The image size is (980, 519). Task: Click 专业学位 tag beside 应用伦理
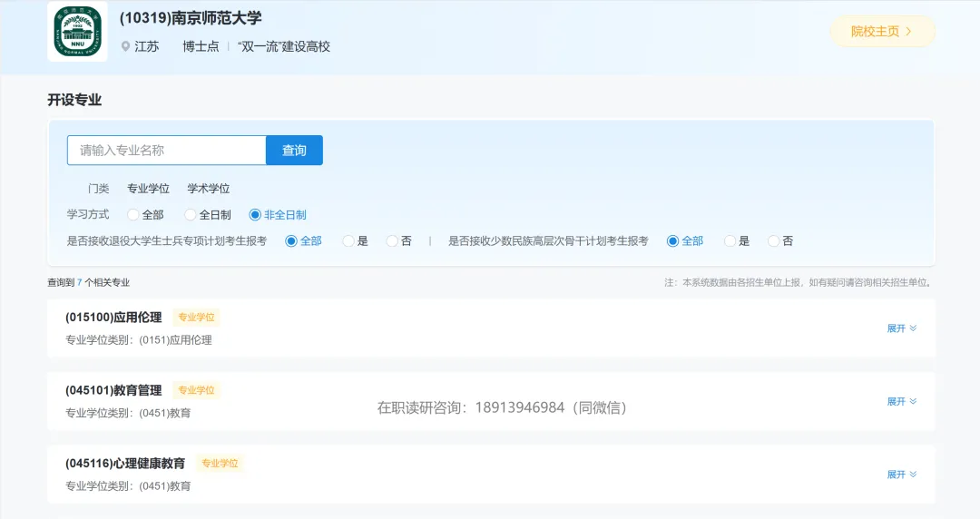click(196, 318)
